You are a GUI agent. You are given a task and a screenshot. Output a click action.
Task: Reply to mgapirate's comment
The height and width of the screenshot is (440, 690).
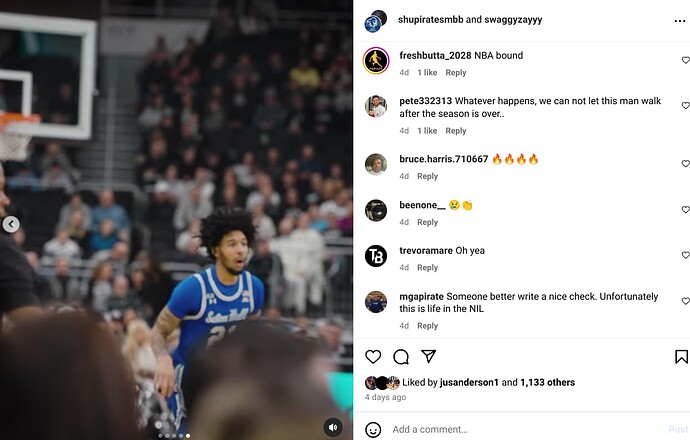(427, 326)
